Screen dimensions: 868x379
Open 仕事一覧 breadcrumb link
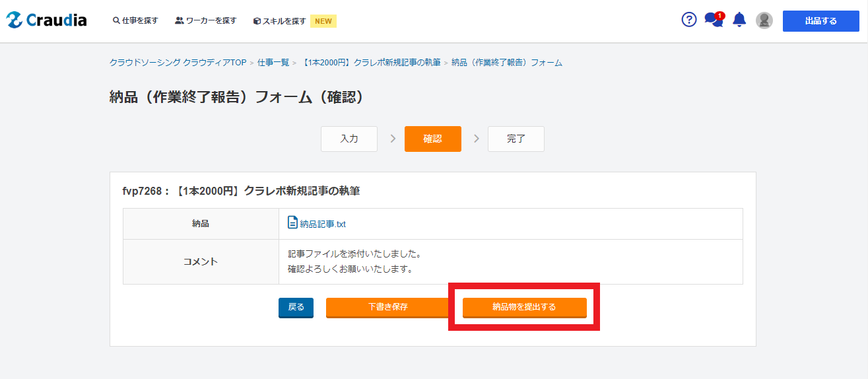click(x=273, y=63)
